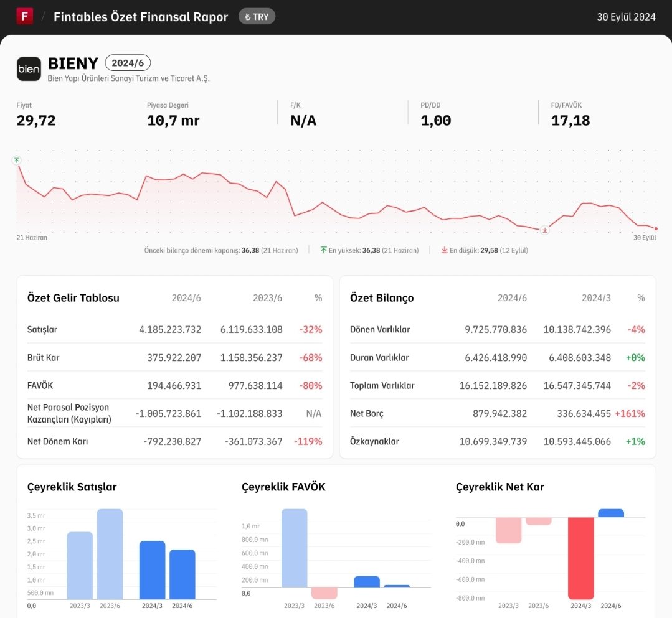672x618 pixels.
Task: Click the 2023/6 column header in Gelir Tablosu
Action: [267, 298]
